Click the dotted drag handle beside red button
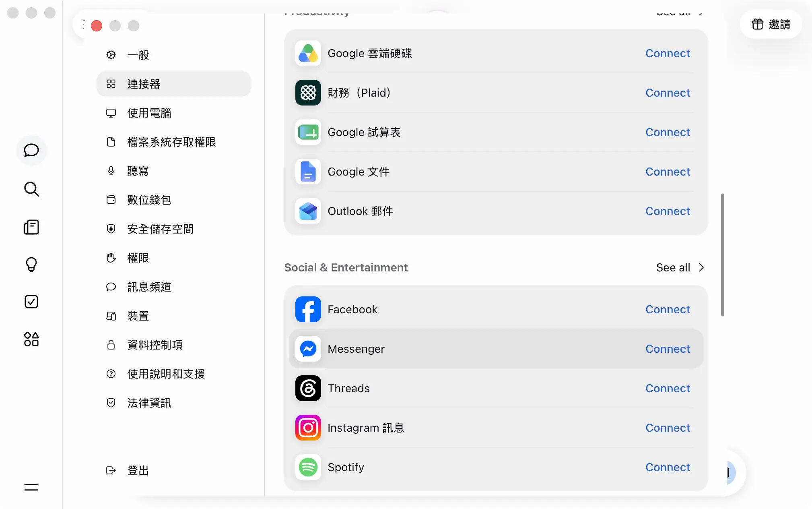 pos(84,24)
